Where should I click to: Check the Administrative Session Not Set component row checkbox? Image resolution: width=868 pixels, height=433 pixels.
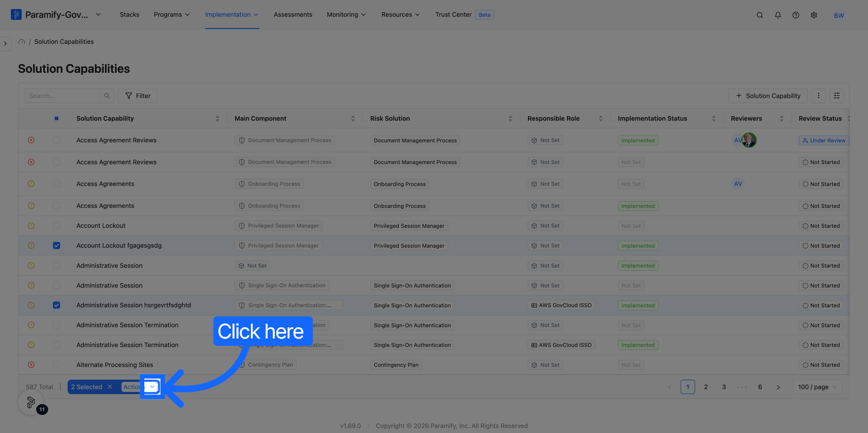57,266
